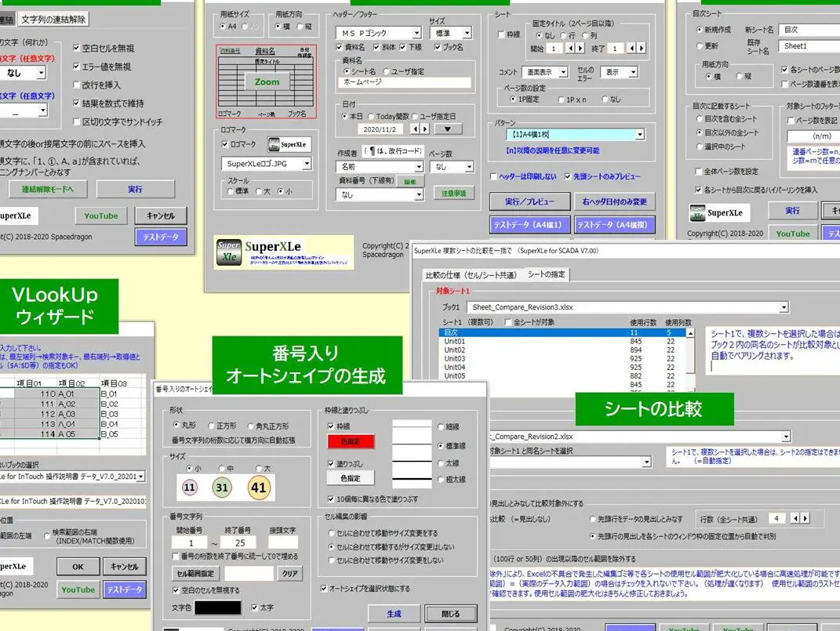Open the date picker ▼ button next to 2020/11/2
Screen dimensions: 840x631
coord(448,129)
